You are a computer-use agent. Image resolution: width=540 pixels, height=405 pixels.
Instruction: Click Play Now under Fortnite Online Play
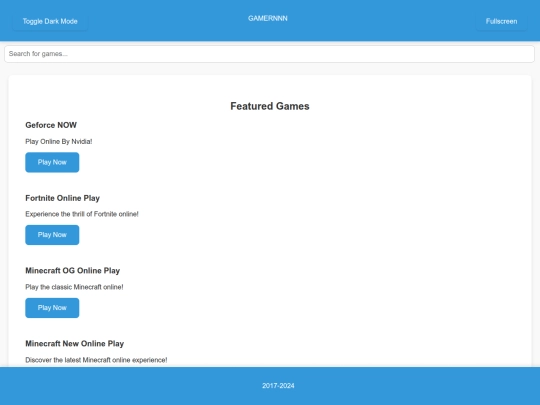pos(52,235)
